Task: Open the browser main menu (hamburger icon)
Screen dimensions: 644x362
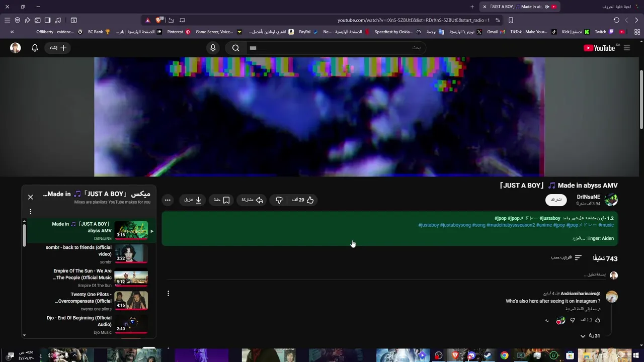Action: point(7,20)
